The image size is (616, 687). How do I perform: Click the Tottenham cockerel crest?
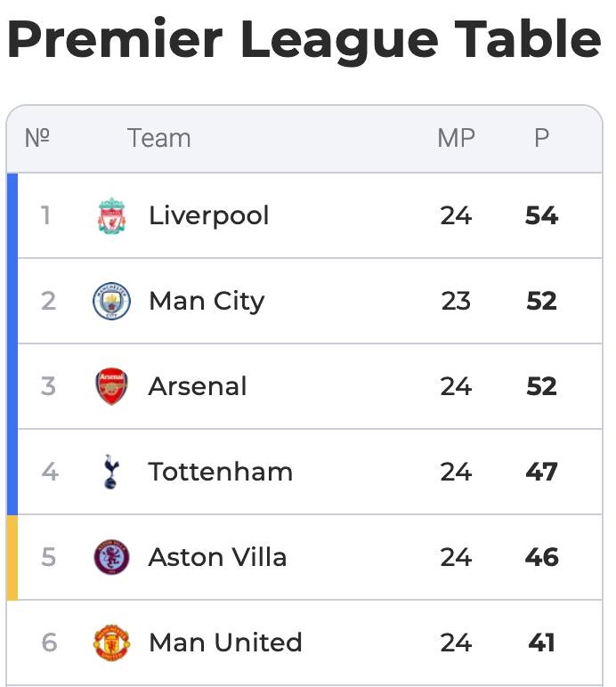click(110, 472)
